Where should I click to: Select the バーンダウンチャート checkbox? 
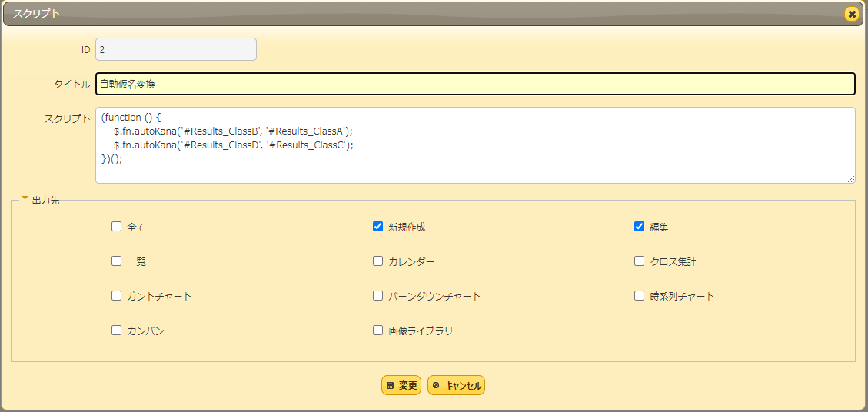click(x=378, y=296)
